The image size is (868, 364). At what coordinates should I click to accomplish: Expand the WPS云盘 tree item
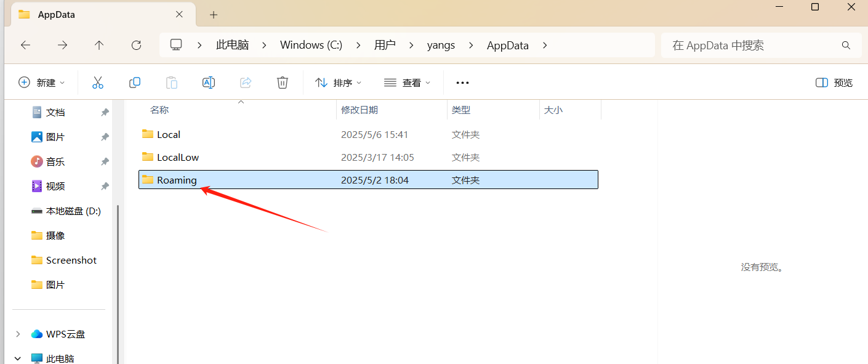(18, 334)
